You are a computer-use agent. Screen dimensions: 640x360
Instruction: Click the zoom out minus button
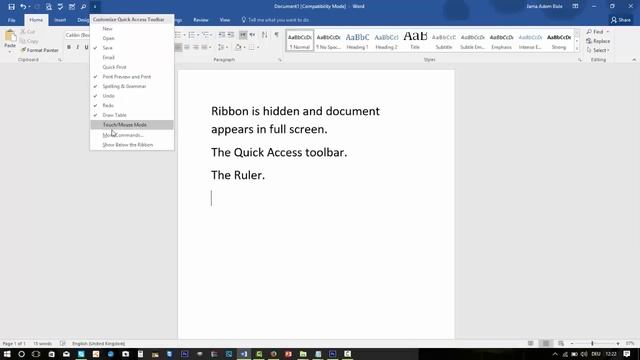coord(572,344)
